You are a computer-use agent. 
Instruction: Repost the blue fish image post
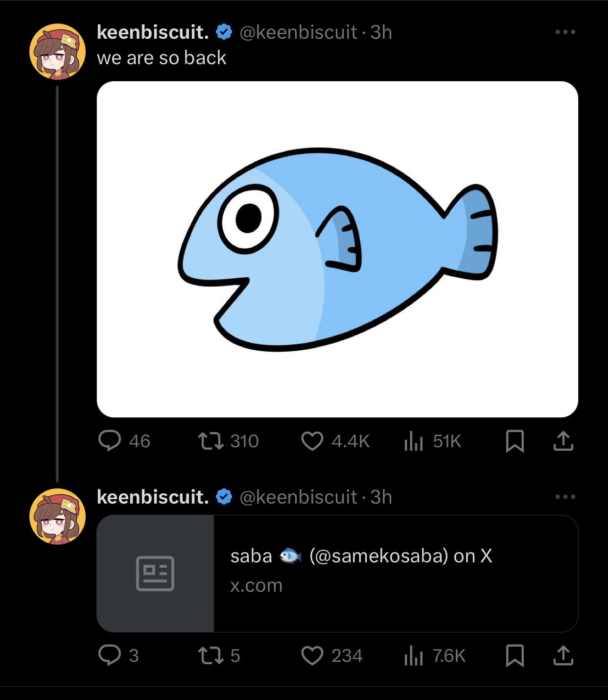(x=210, y=441)
